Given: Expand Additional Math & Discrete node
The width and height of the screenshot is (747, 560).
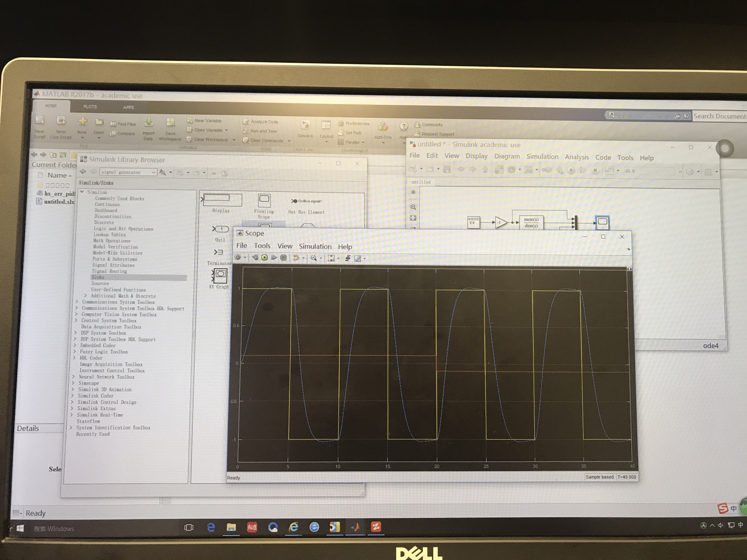Looking at the screenshot, I should pos(86,296).
